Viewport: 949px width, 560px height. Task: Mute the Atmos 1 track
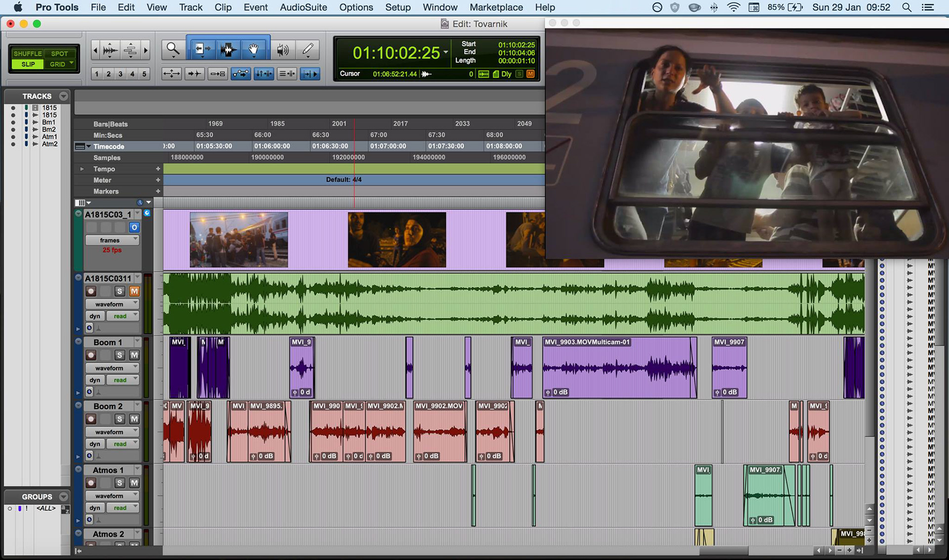click(134, 483)
